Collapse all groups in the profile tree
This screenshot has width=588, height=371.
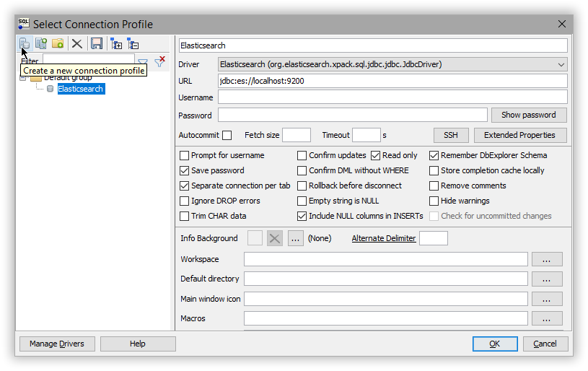(133, 43)
